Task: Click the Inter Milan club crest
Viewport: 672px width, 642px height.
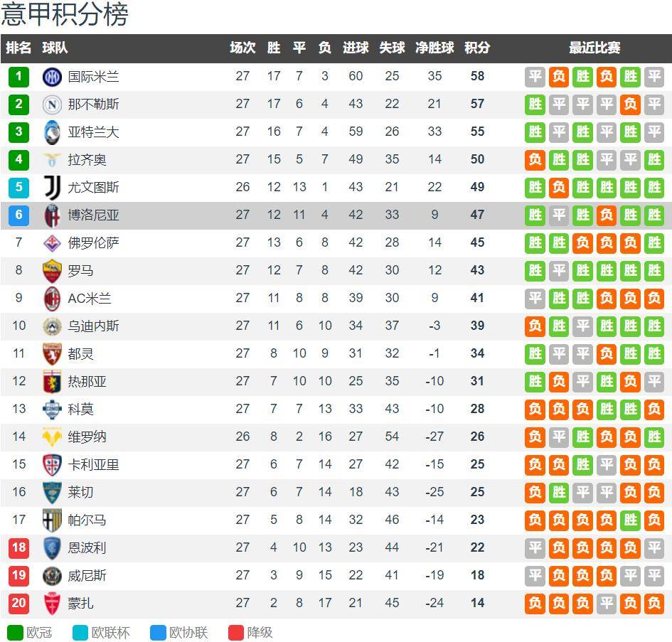Action: click(x=52, y=77)
